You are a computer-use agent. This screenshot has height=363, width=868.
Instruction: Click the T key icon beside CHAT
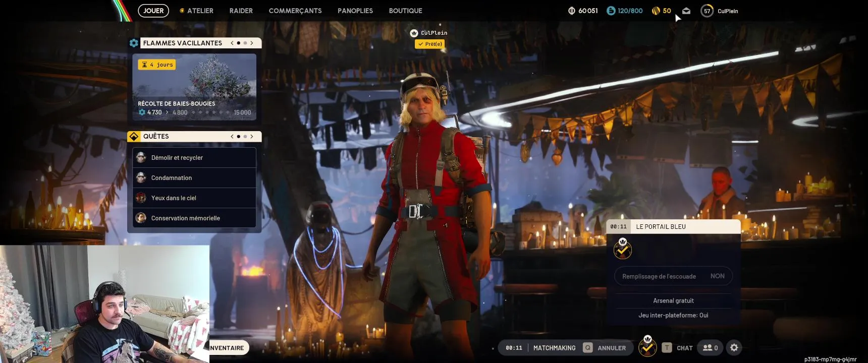point(667,347)
